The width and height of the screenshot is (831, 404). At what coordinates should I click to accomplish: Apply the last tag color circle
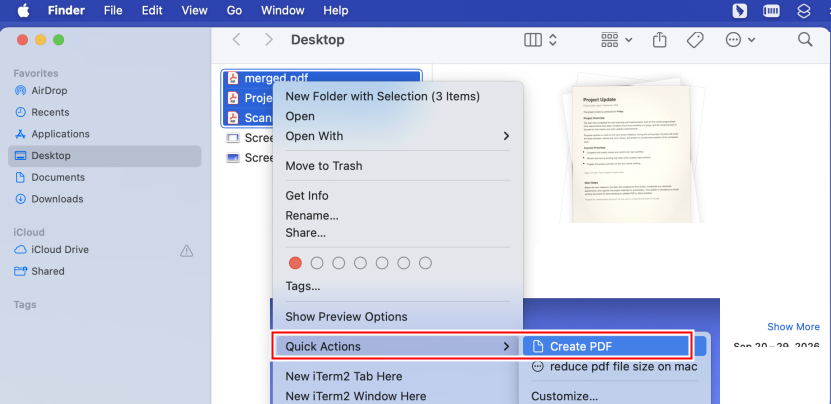click(x=426, y=263)
